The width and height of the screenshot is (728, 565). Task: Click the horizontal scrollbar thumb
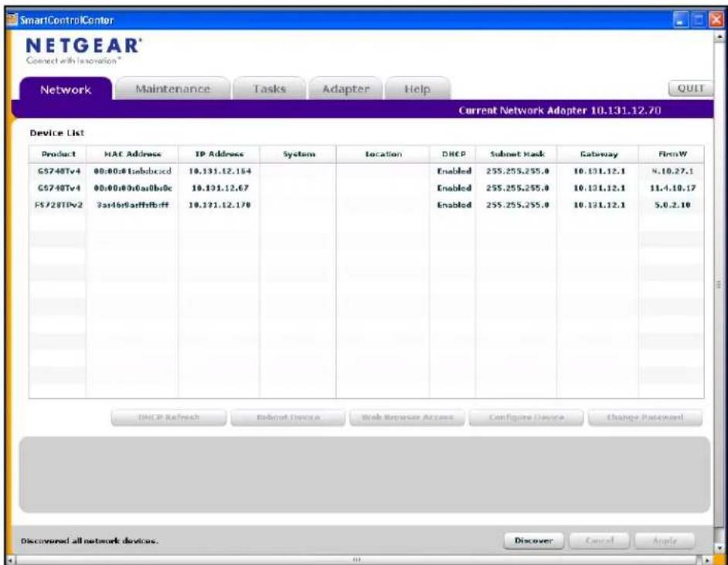(356, 560)
